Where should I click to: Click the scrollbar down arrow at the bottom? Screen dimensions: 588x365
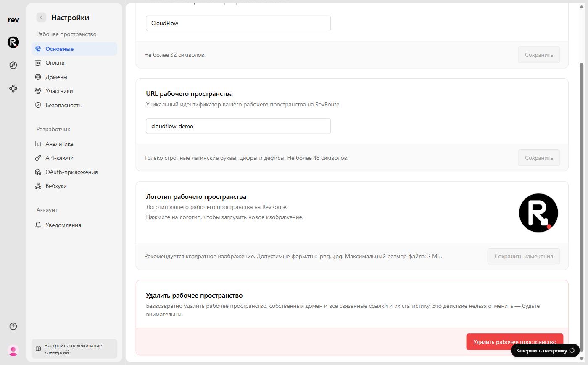[x=582, y=359]
